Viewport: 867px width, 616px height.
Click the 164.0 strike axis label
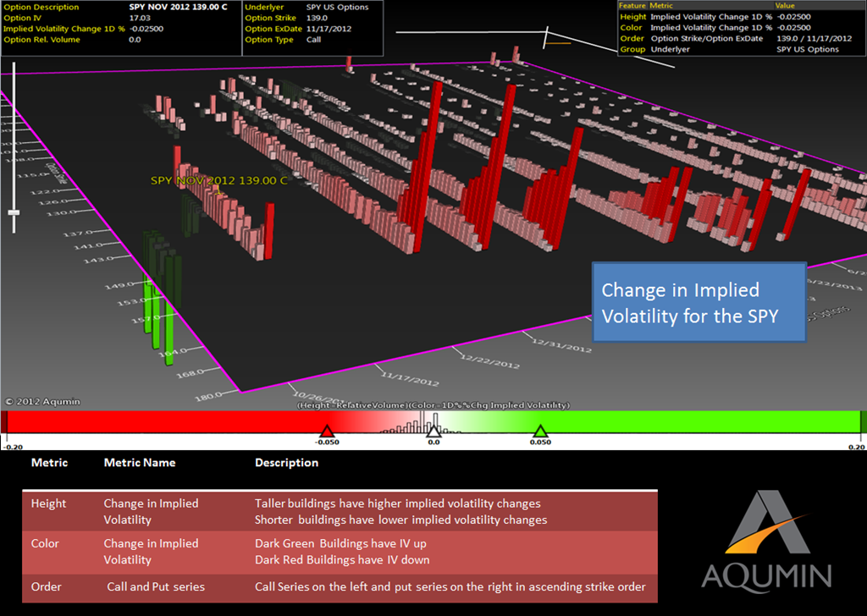[x=172, y=351]
